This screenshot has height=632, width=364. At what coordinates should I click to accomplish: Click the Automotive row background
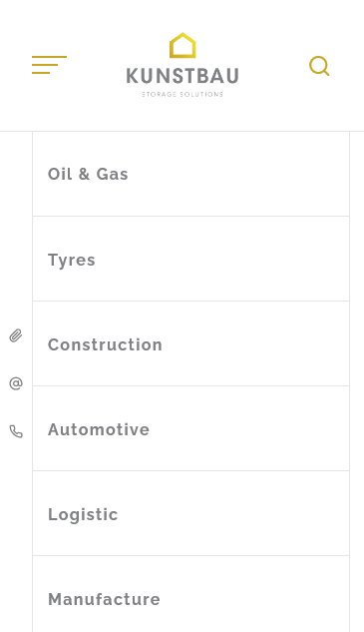point(249,428)
